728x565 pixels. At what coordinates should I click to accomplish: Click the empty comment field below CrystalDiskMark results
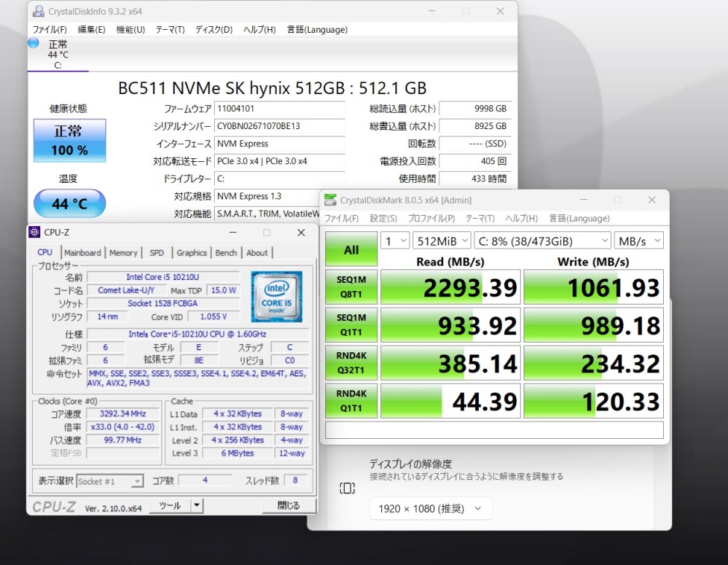tap(494, 430)
